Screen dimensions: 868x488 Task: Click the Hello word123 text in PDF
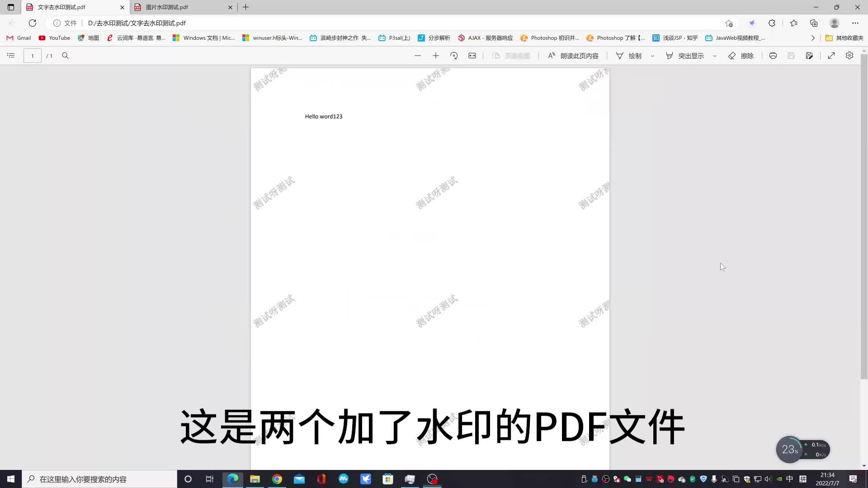point(324,117)
